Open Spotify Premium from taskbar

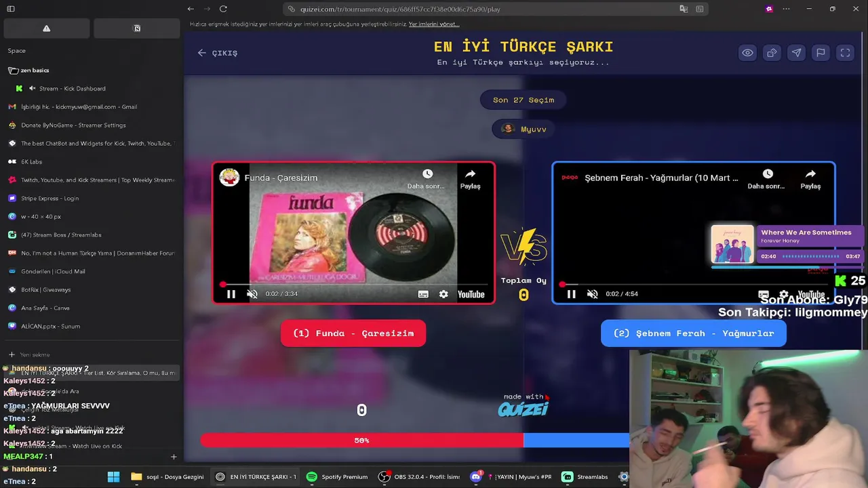pyautogui.click(x=337, y=476)
